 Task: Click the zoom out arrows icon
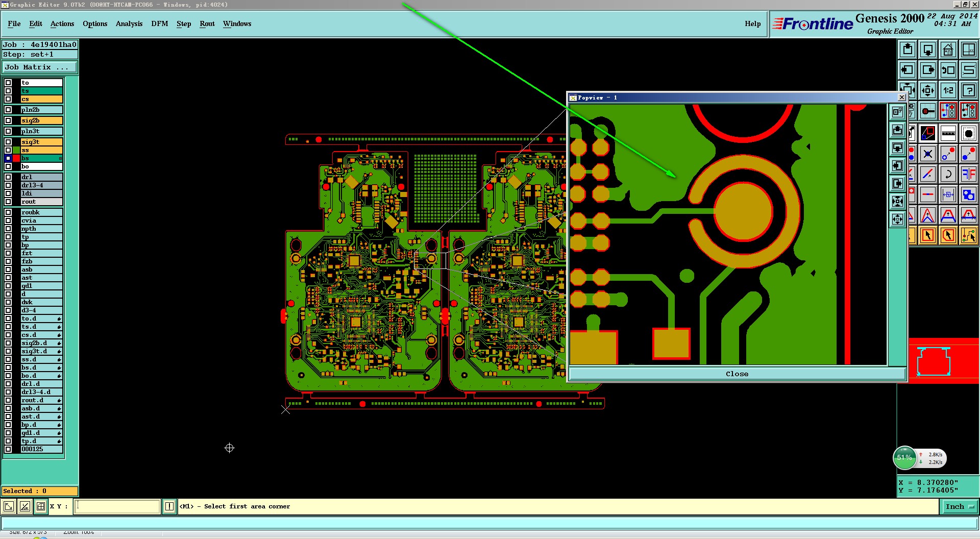(x=928, y=90)
